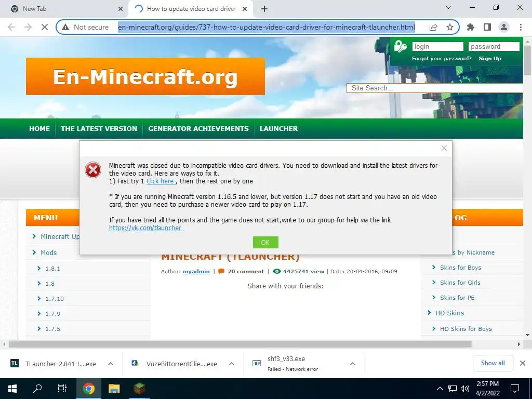
Task: Close the downloads bar
Action: point(523,363)
